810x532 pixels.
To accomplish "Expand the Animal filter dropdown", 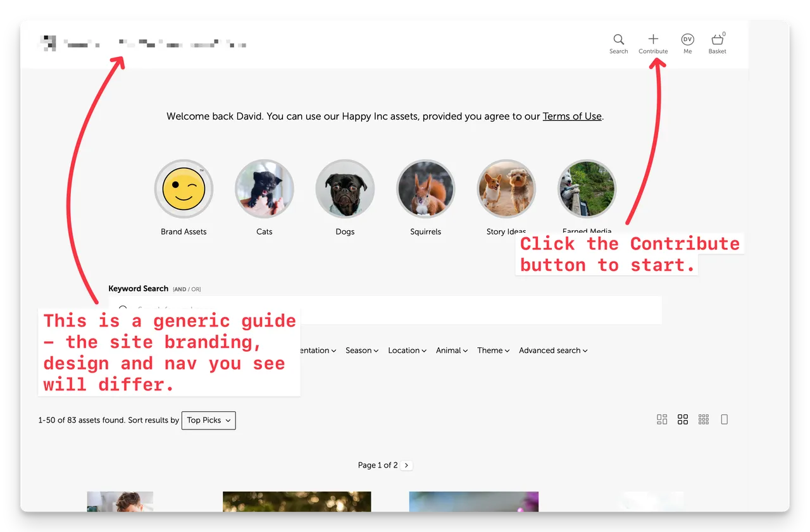I will (452, 350).
